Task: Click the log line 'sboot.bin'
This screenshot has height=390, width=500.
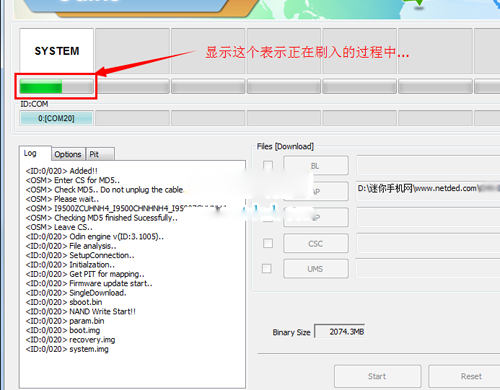Action: (x=64, y=302)
